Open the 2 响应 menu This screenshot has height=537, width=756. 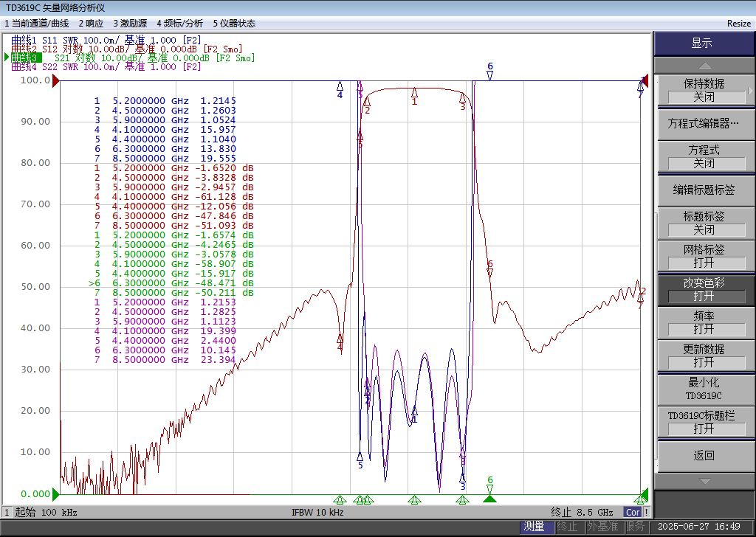pyautogui.click(x=91, y=24)
